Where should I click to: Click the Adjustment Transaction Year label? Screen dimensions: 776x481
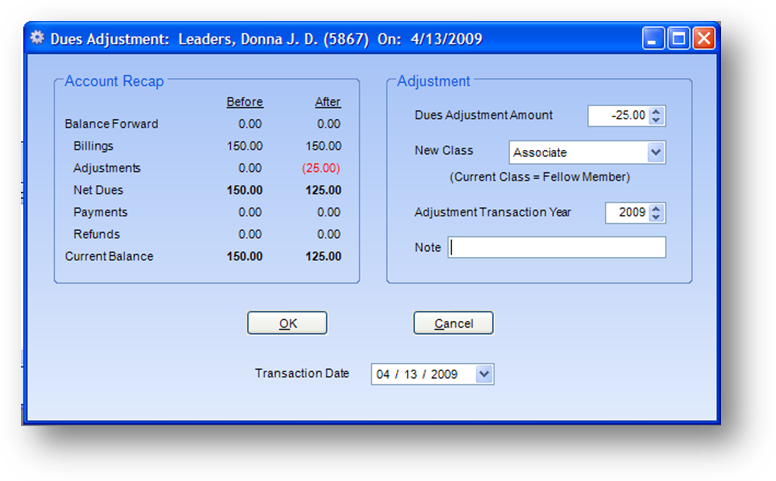click(492, 212)
